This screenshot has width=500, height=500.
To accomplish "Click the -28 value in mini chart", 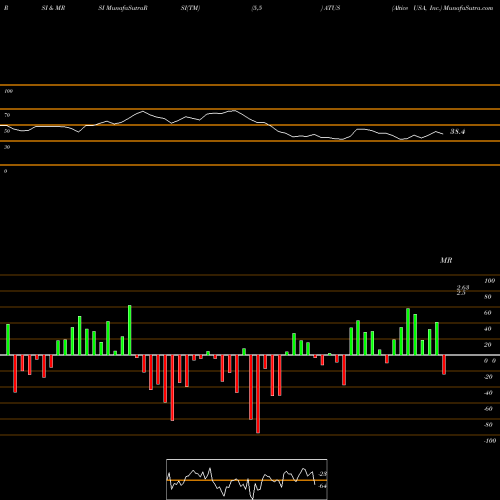I will 323,474.
